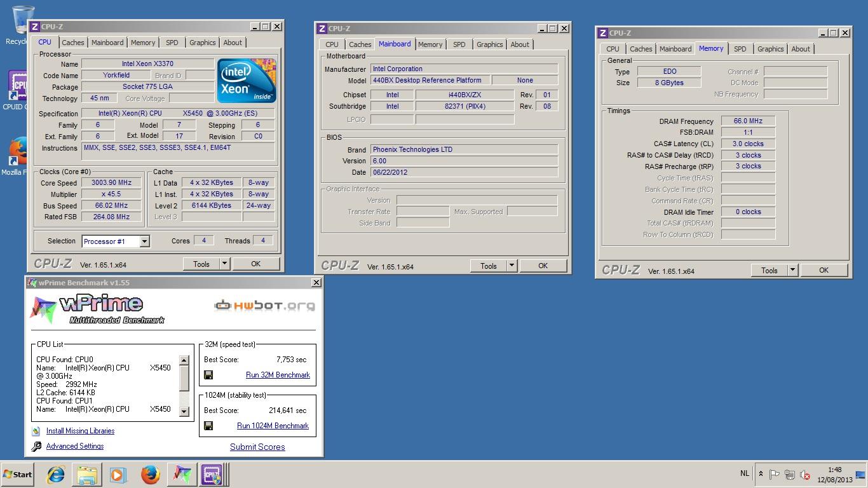Image resolution: width=868 pixels, height=488 pixels.
Task: Open Processor #1 selection dropdown
Action: pyautogui.click(x=144, y=241)
